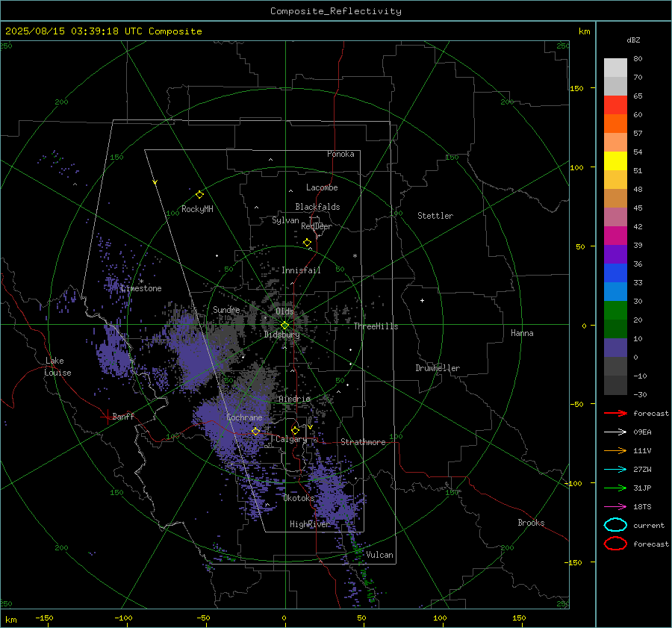Click the green 31JP arrow legend icon
The width and height of the screenshot is (672, 628).
[x=615, y=488]
